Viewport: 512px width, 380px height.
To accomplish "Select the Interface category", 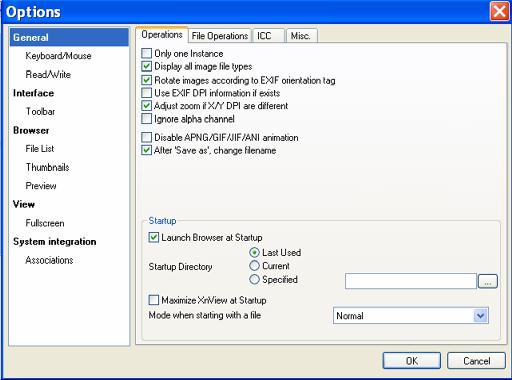I will (x=33, y=93).
